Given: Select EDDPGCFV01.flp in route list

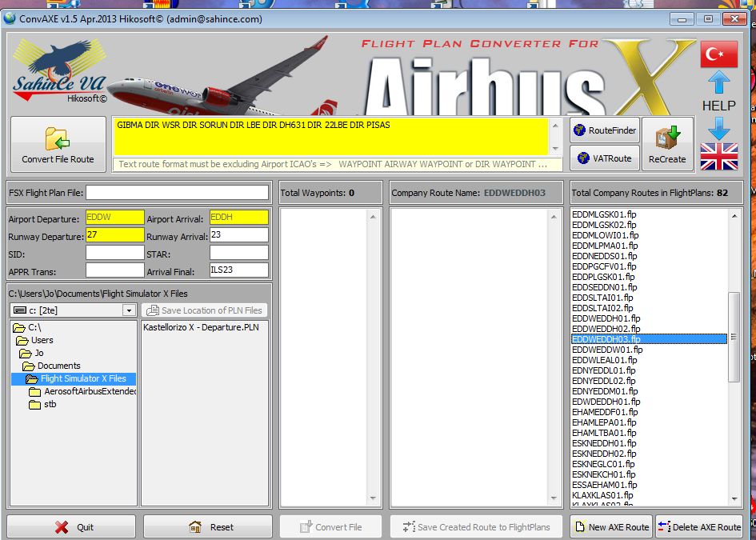Looking at the screenshot, I should (x=604, y=266).
